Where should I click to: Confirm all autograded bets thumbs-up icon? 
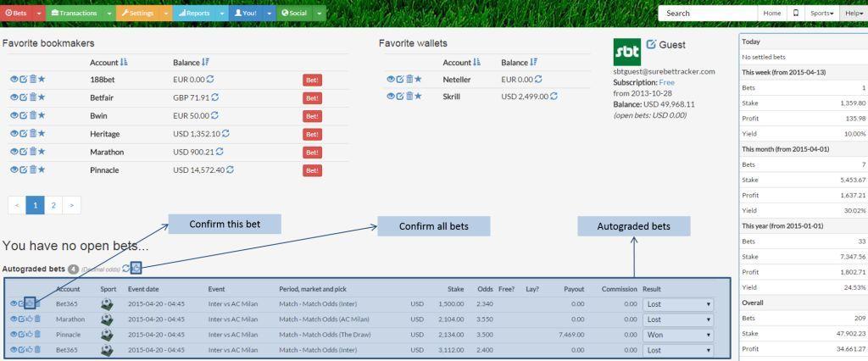(136, 269)
